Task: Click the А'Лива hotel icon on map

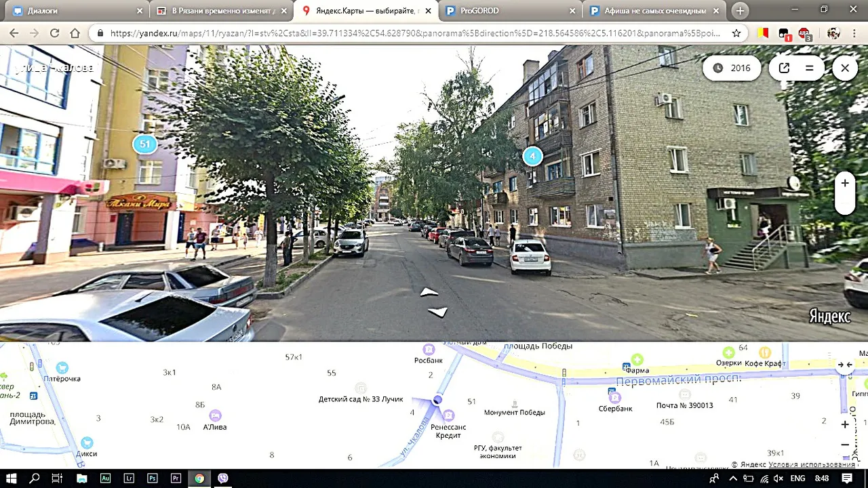Action: pyautogui.click(x=215, y=415)
